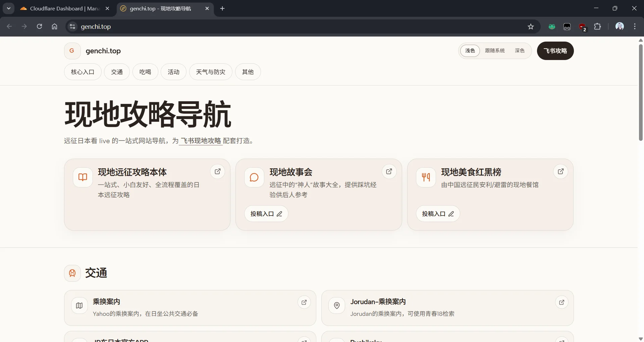
Task: Open the site information panel in the address bar
Action: click(72, 26)
